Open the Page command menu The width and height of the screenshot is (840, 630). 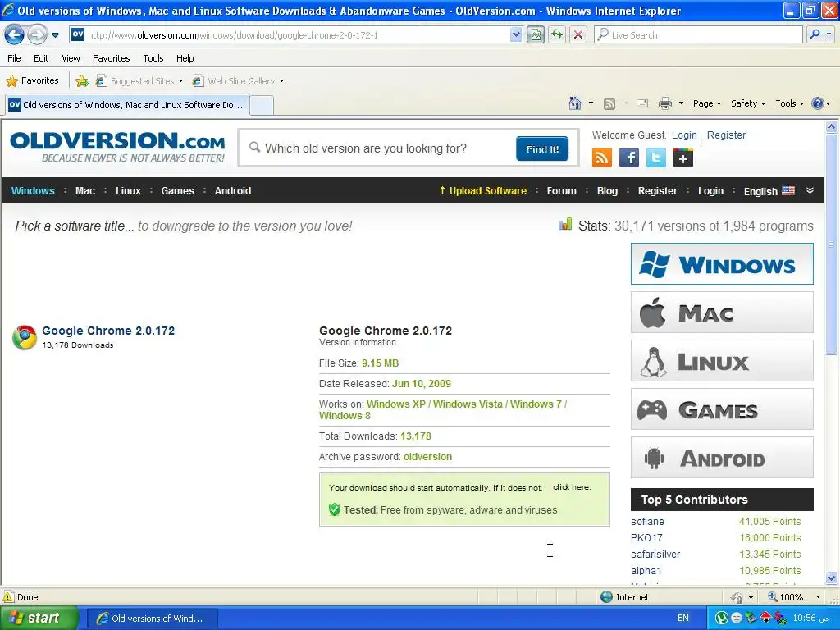tap(706, 104)
